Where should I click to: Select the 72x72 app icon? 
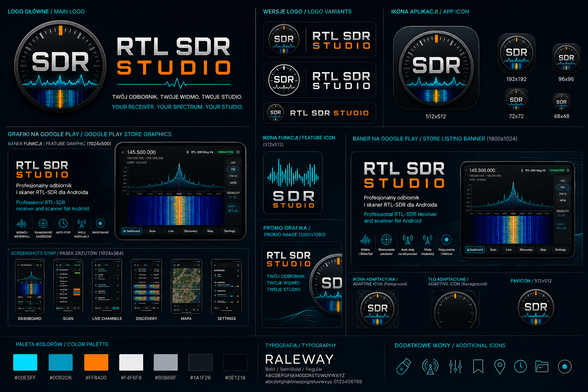tap(516, 100)
